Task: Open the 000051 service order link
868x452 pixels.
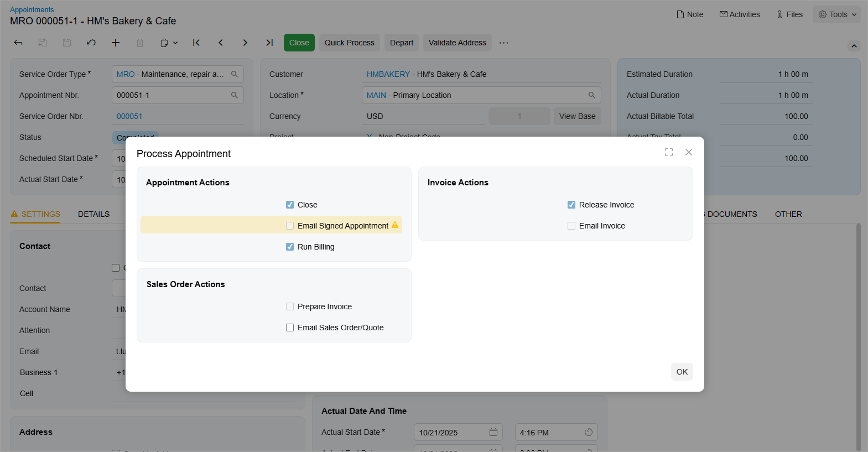Action: [129, 116]
